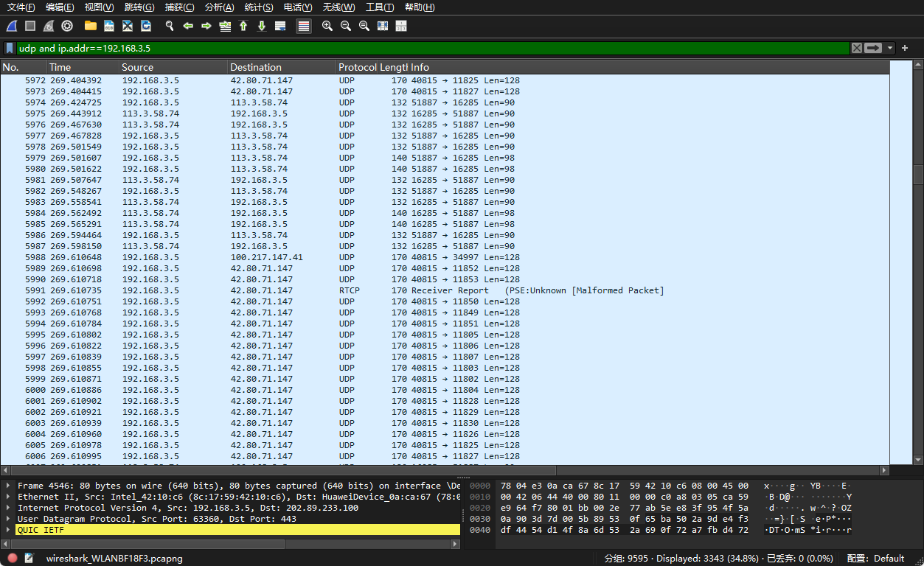
Task: Sort packets by the Protocol column
Action: [358, 67]
